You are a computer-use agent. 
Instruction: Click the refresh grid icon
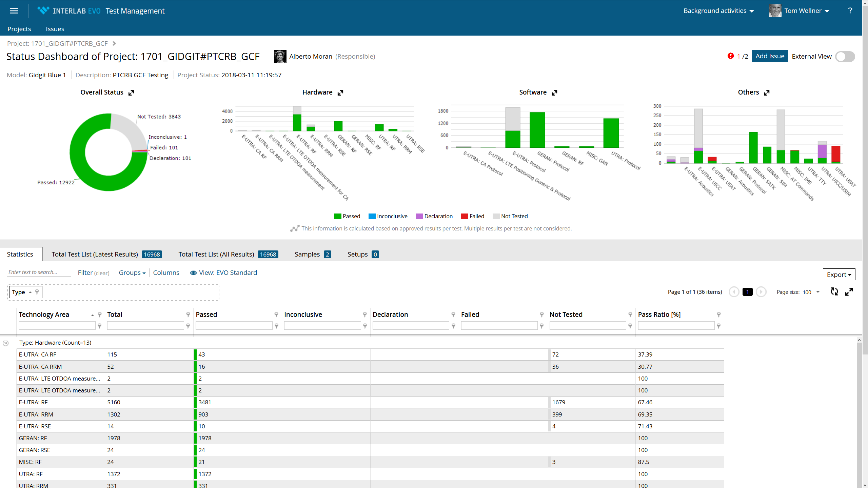[x=834, y=291]
